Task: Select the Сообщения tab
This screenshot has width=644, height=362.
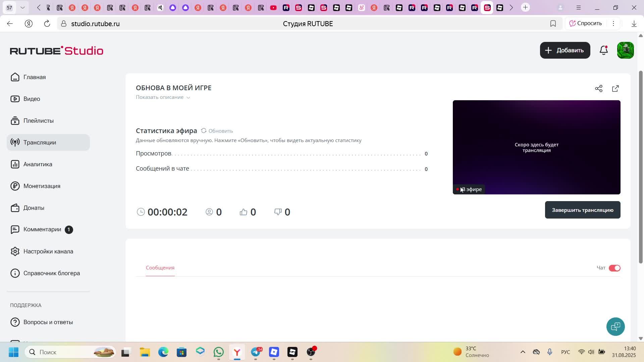Action: point(160,268)
